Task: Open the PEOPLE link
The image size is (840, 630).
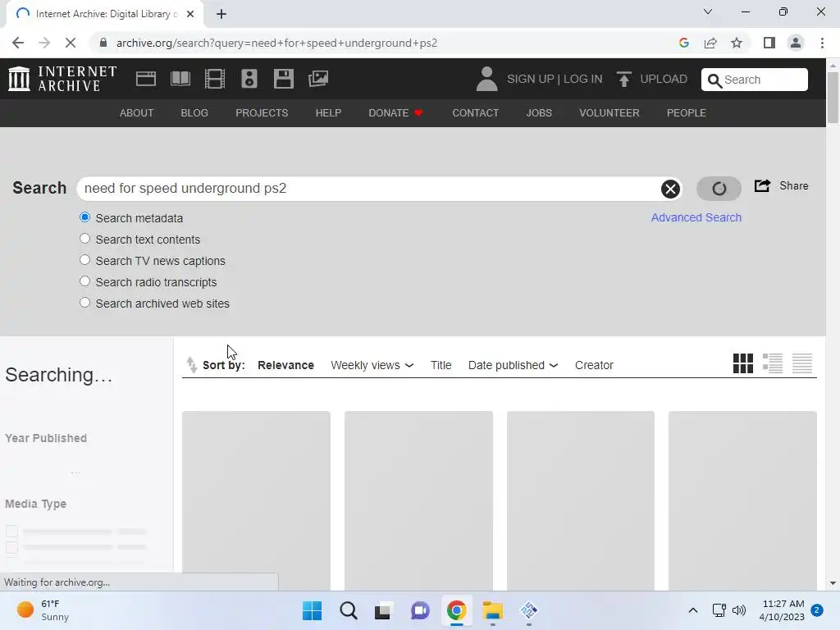Action: tap(687, 113)
